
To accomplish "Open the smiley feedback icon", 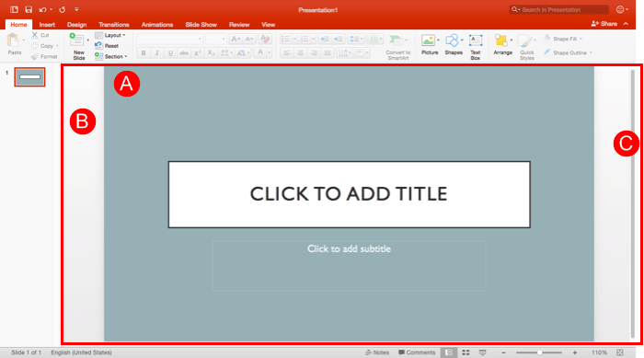I will pos(620,9).
